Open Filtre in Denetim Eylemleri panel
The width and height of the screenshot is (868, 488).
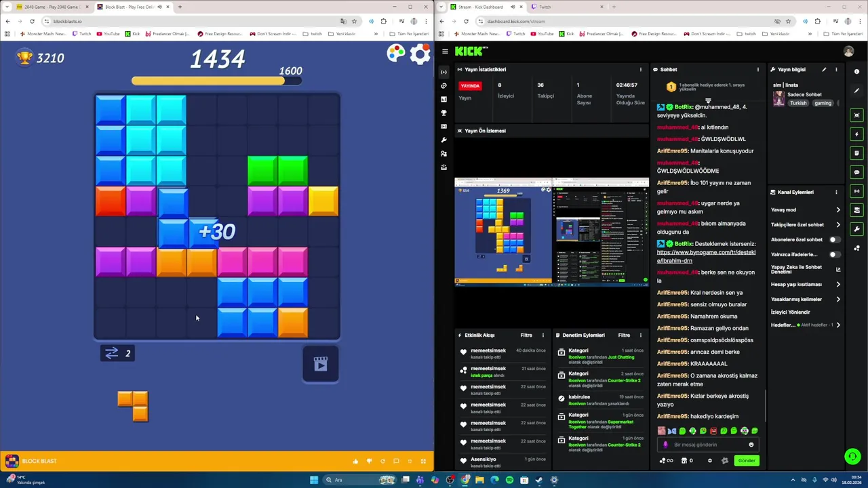[x=624, y=335]
